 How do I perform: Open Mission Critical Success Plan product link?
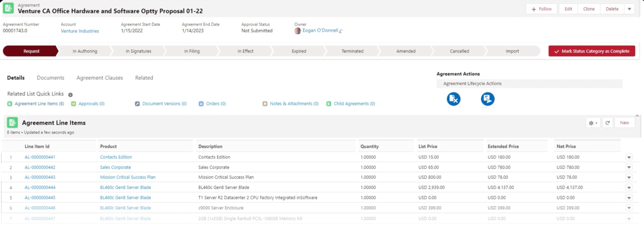128,177
